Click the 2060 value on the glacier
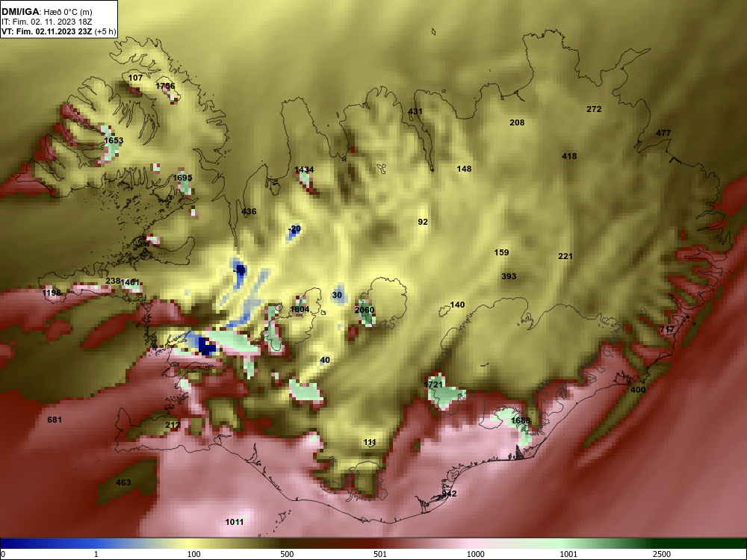 365,310
